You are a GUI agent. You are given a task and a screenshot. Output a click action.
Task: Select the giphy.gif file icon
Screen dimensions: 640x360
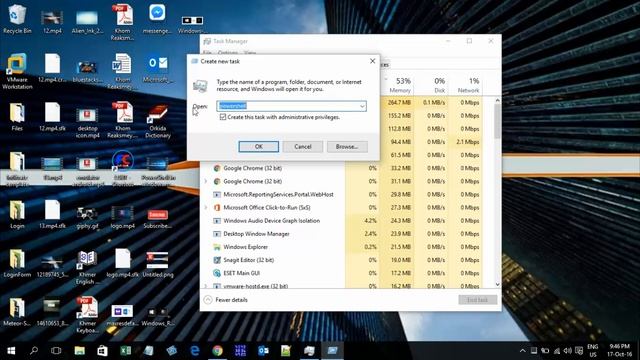(x=87, y=218)
